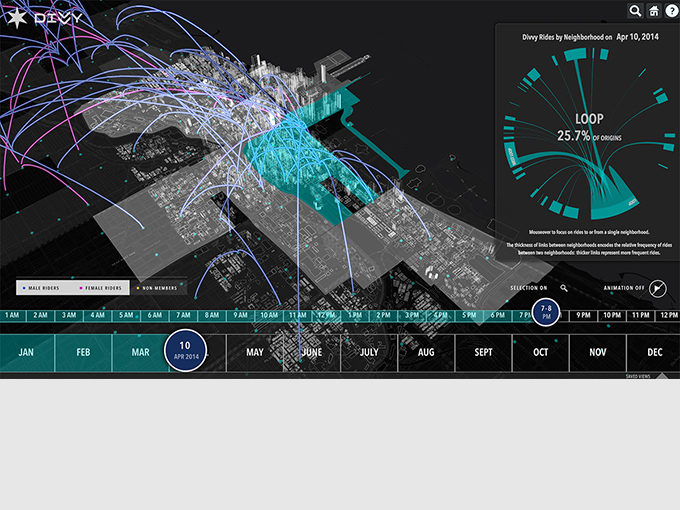Click the magnifier beside Selection On
Screen dimensions: 680x510
pos(563,288)
